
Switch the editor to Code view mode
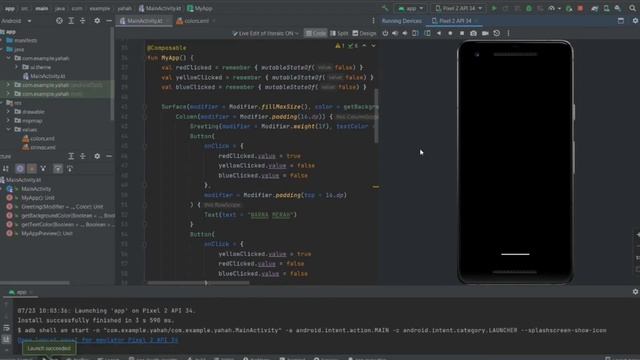coord(316,33)
